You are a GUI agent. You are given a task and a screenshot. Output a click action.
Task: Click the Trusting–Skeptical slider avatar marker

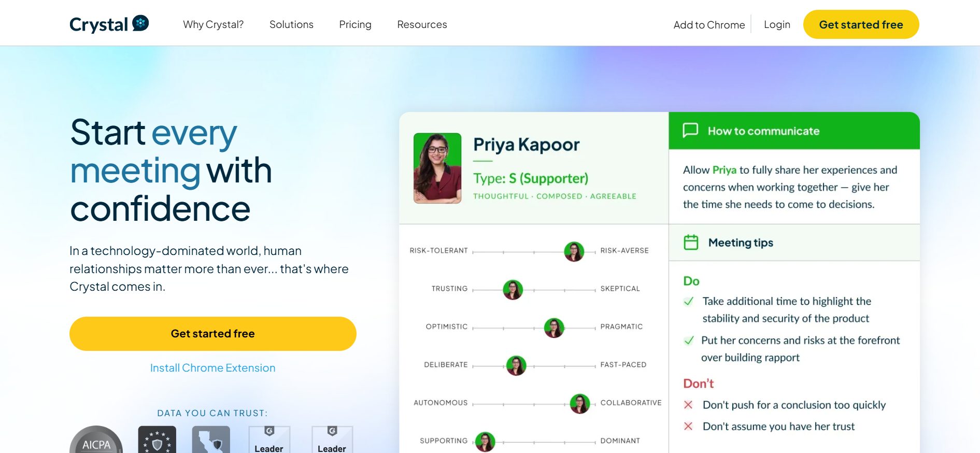click(x=513, y=290)
